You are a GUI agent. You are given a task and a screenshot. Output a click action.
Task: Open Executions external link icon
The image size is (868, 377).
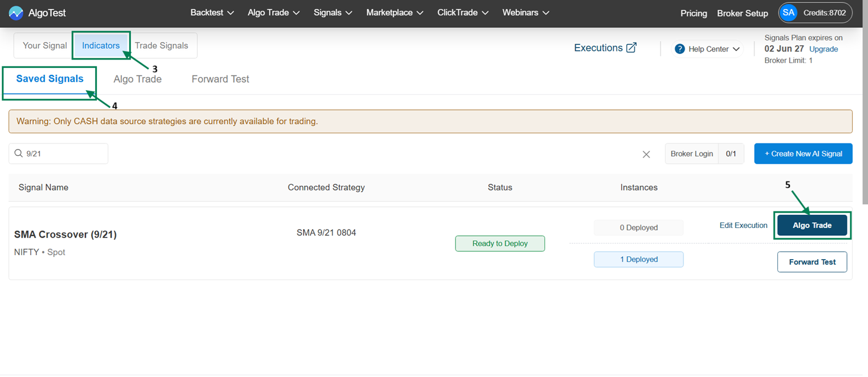tap(631, 48)
